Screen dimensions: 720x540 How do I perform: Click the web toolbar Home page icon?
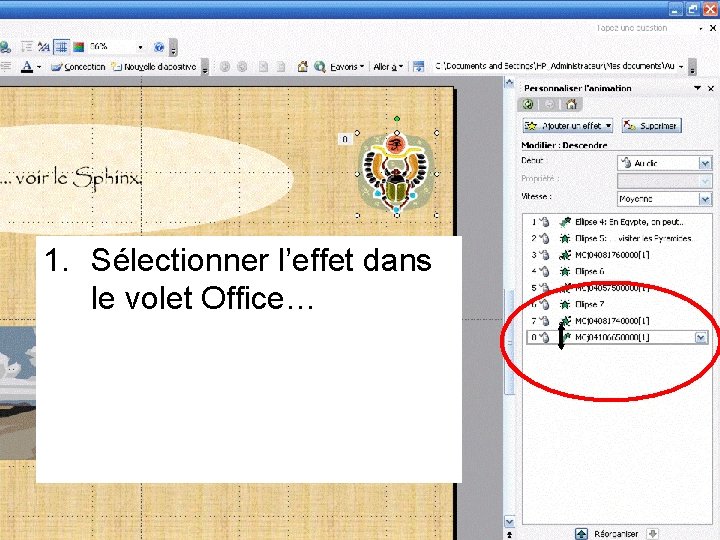coord(302,67)
